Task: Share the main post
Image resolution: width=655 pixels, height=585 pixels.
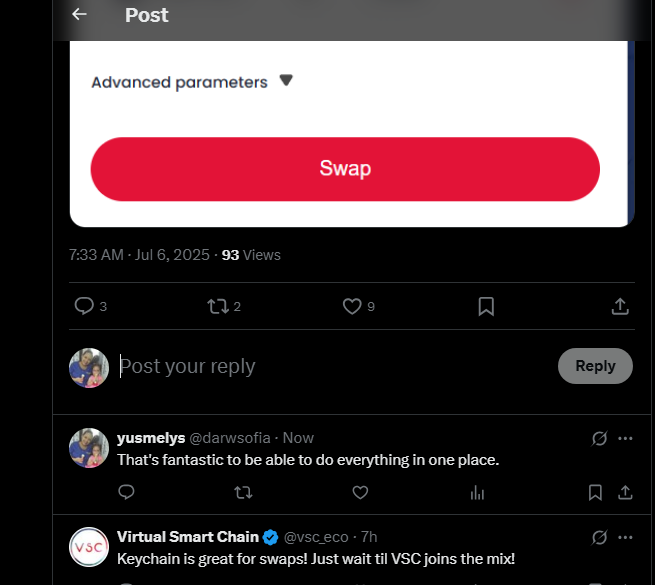Action: [620, 306]
